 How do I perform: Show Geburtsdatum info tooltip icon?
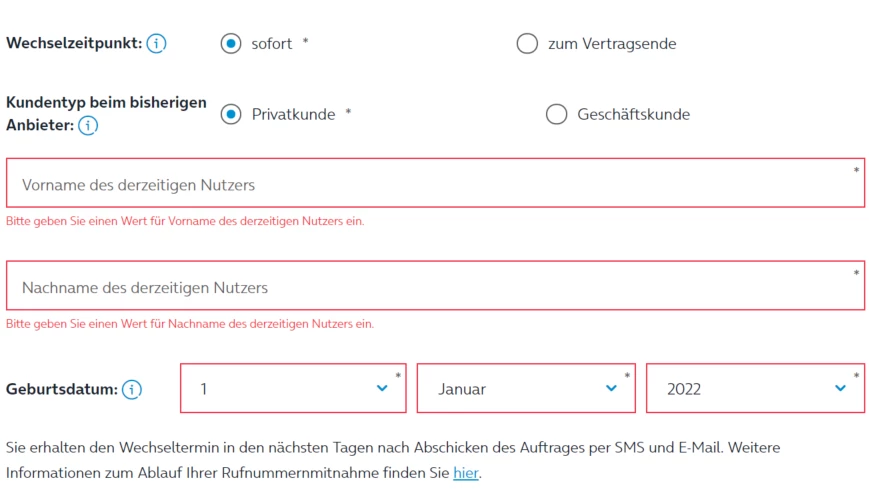(132, 389)
